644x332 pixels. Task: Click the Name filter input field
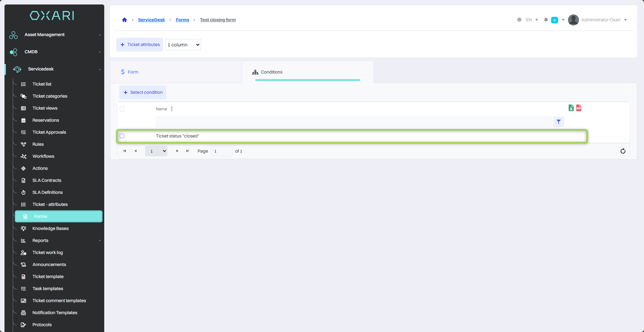point(354,122)
